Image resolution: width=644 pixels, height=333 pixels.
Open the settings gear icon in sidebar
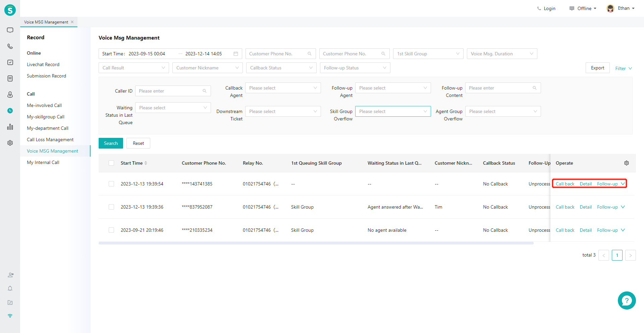tap(10, 143)
